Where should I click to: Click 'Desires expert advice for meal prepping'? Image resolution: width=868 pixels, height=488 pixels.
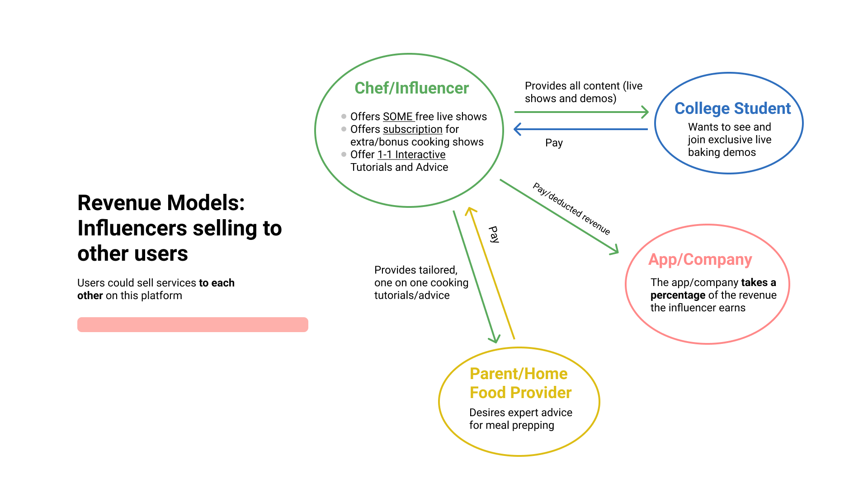coord(520,419)
